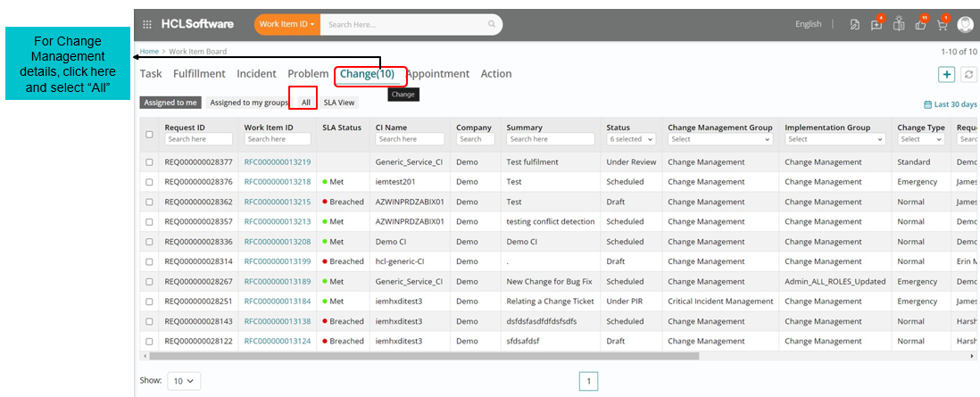Go to Home breadcrumb link
This screenshot has height=397, width=980.
pos(149,51)
